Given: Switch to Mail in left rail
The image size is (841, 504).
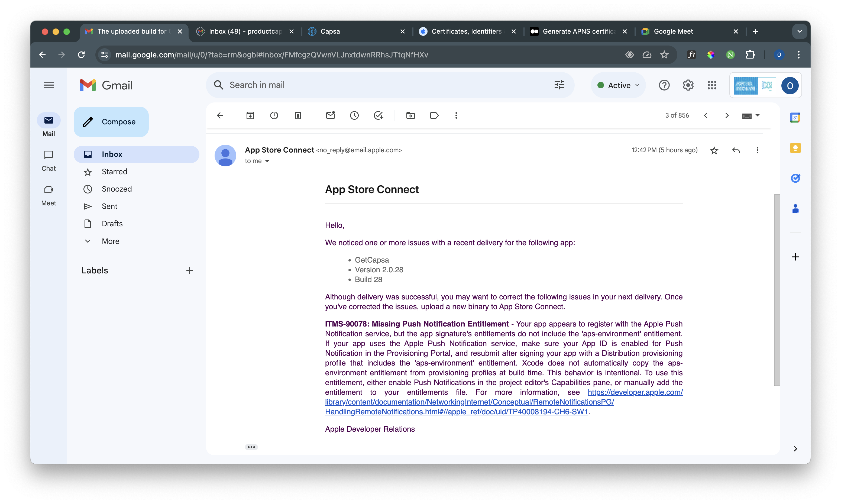Looking at the screenshot, I should pos(48,125).
